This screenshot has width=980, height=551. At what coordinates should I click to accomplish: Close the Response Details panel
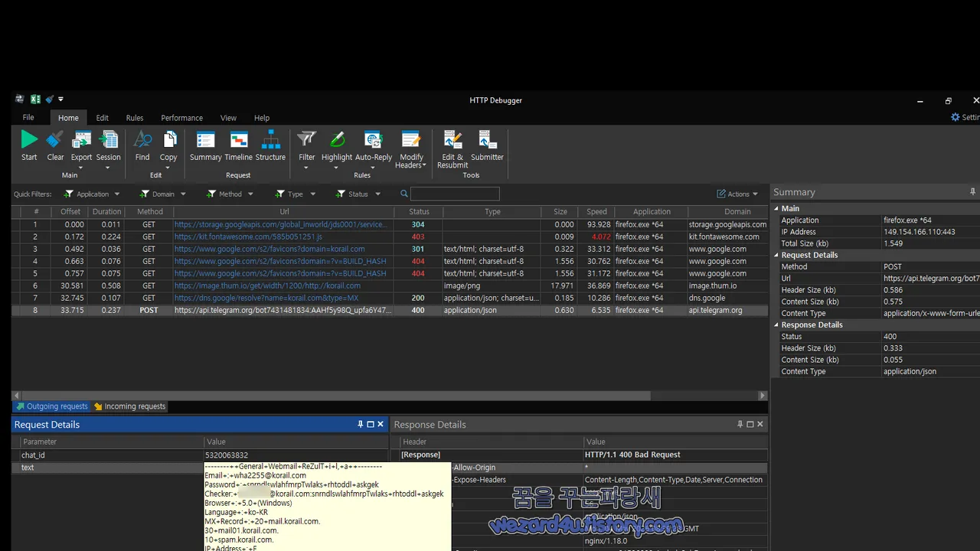point(760,424)
